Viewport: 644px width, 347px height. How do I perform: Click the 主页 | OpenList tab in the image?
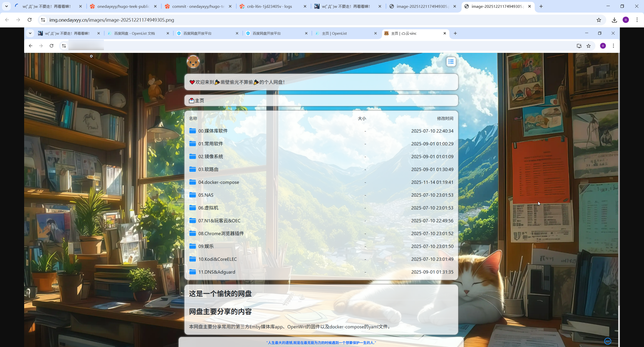(334, 33)
